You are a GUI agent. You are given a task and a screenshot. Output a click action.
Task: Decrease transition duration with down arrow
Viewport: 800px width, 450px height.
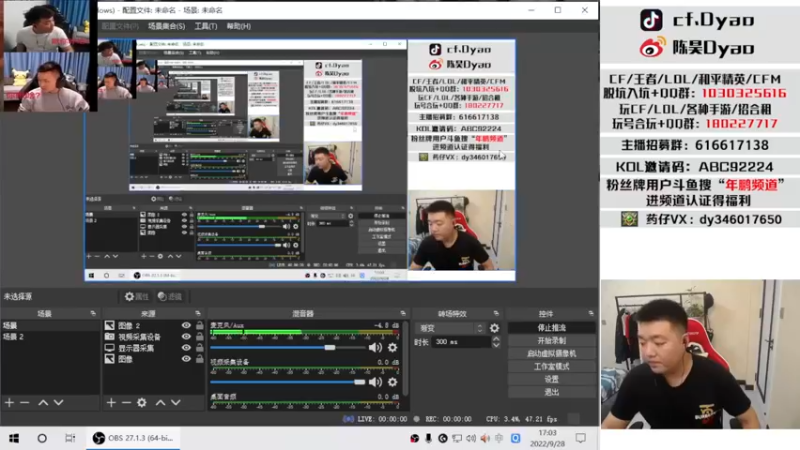496,345
